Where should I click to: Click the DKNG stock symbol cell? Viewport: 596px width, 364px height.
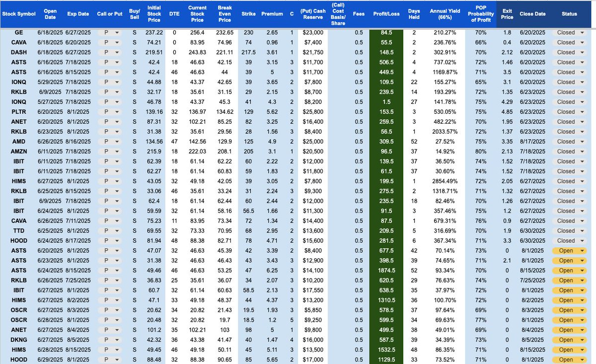click(19, 340)
